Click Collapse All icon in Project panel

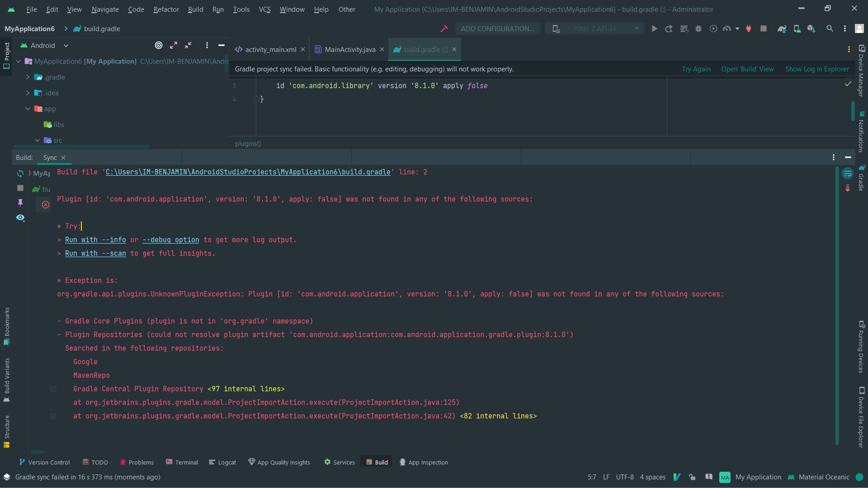(x=188, y=45)
